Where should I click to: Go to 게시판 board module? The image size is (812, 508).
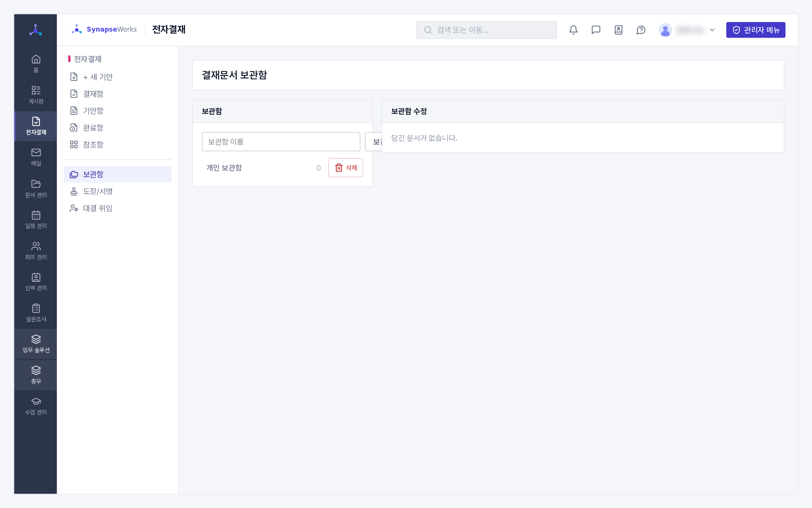click(x=36, y=95)
